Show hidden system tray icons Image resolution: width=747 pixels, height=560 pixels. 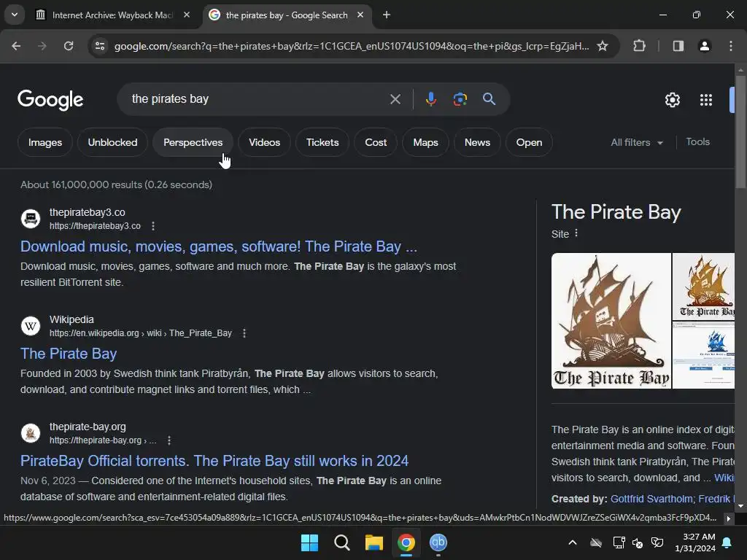coord(573,542)
